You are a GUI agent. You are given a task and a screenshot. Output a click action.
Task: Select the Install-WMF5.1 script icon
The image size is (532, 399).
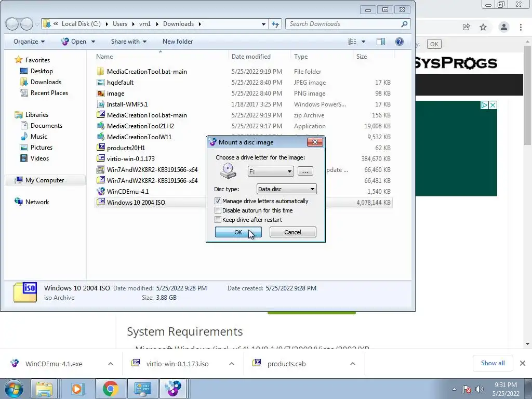[100, 104]
